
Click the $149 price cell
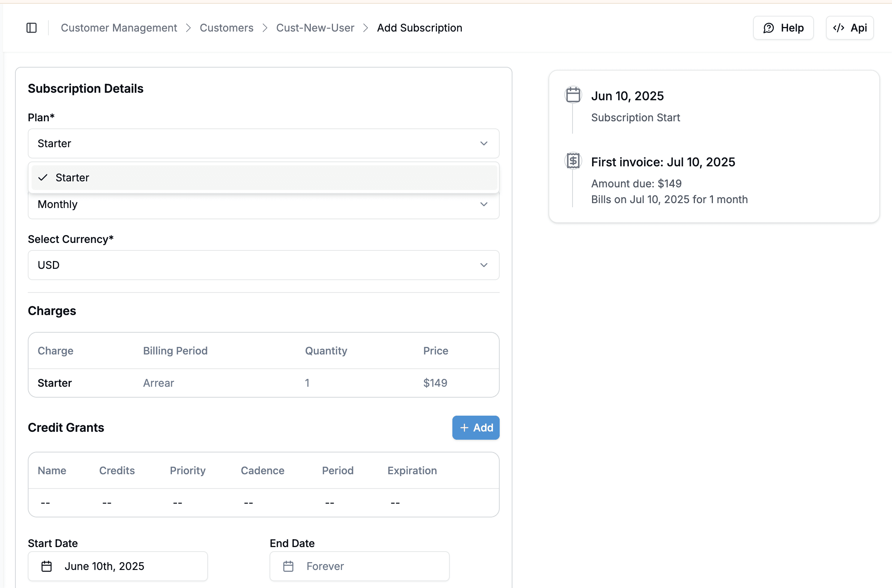tap(435, 383)
